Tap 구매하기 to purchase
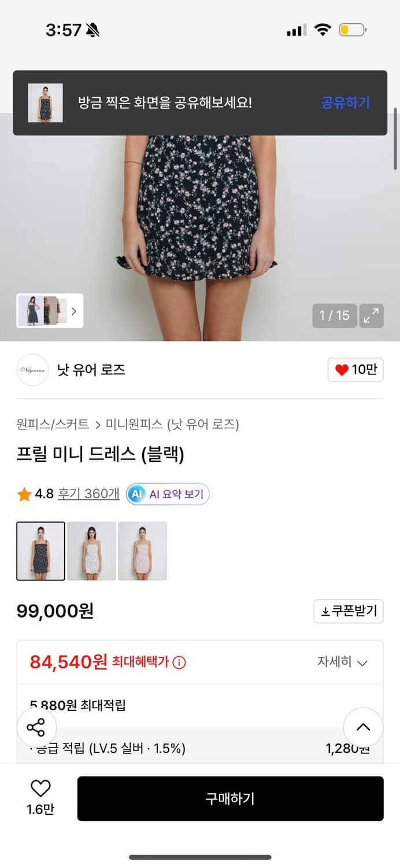 click(x=231, y=799)
